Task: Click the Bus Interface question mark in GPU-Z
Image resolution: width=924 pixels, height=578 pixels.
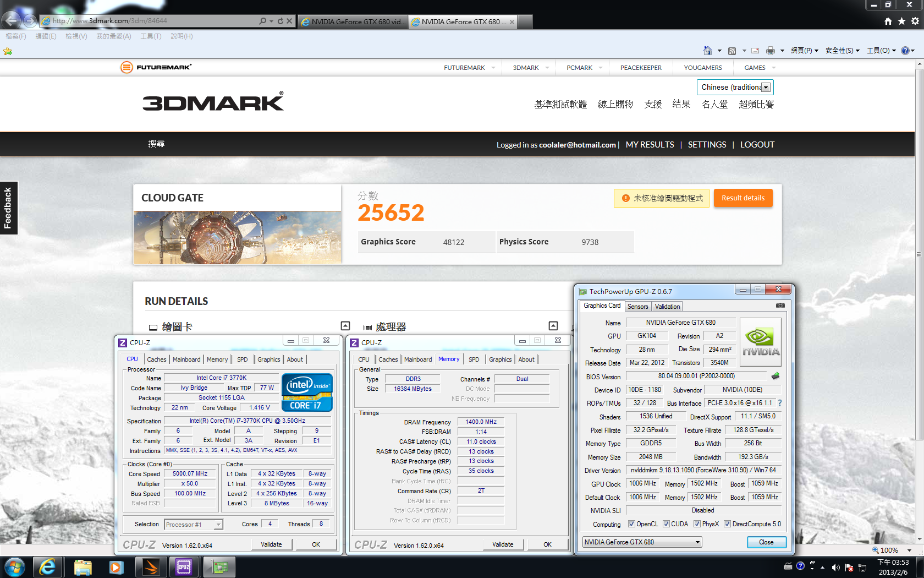Action: 780,403
